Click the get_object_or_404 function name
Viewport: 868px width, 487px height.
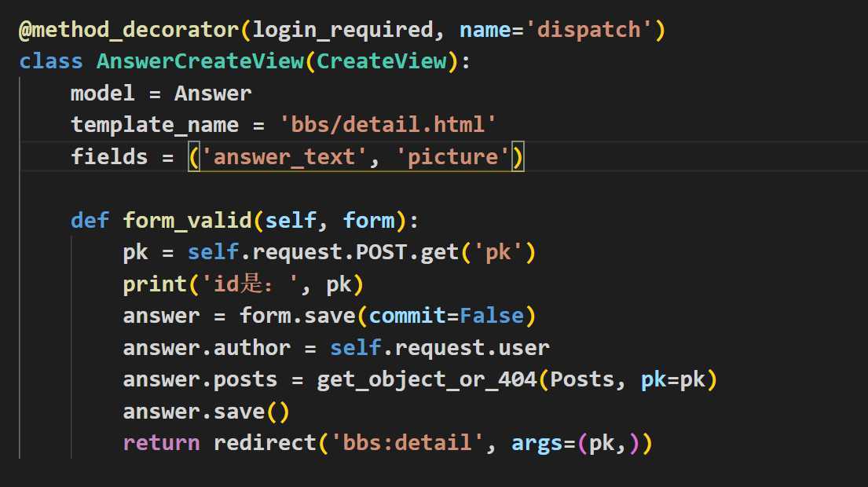[426, 380]
